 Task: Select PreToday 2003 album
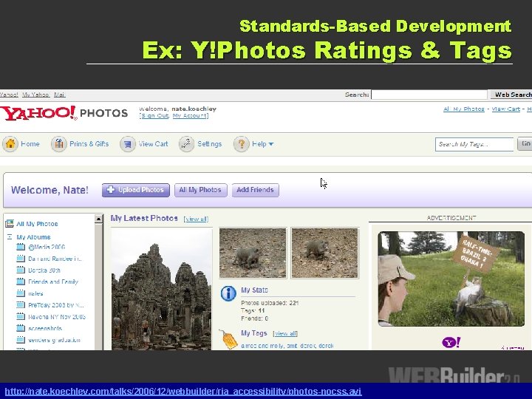(x=56, y=305)
